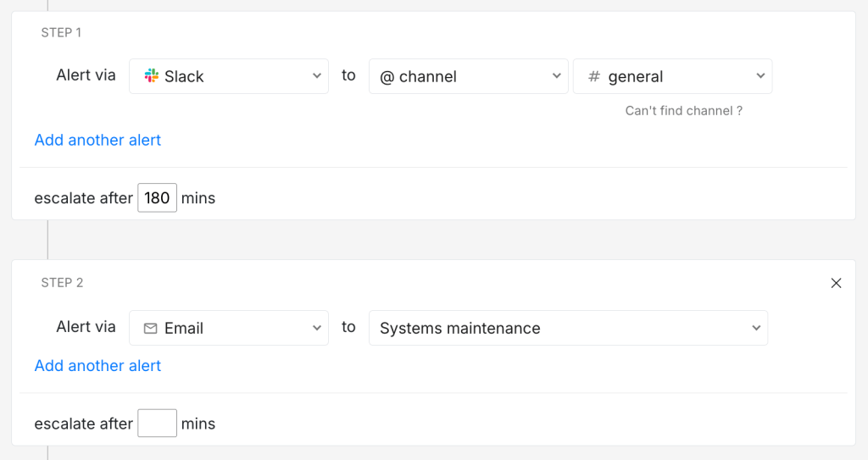Click the STEP 2 heading label
868x460 pixels.
62,283
